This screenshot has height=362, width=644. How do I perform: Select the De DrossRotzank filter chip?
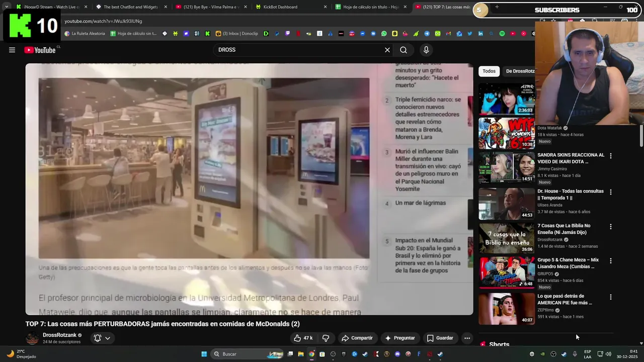pos(520,71)
